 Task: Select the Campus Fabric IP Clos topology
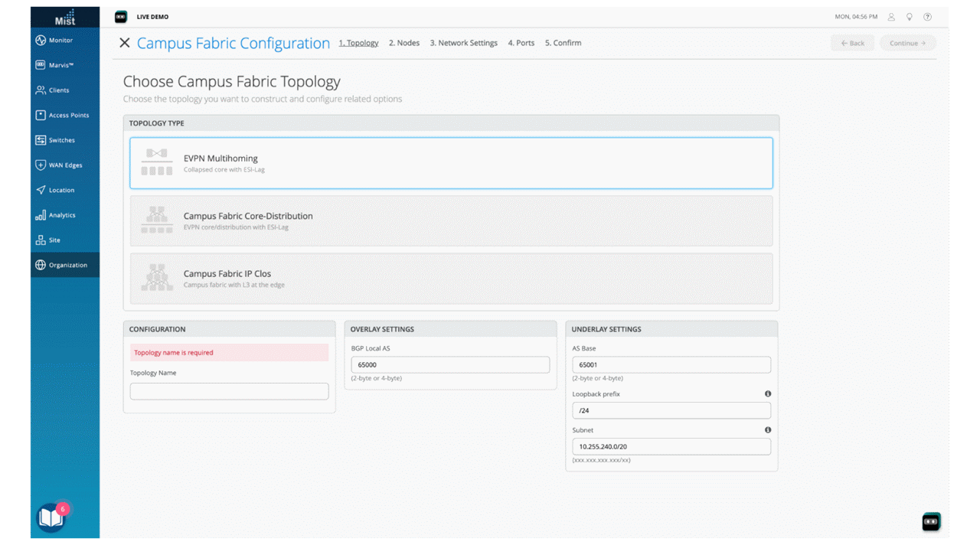point(452,279)
